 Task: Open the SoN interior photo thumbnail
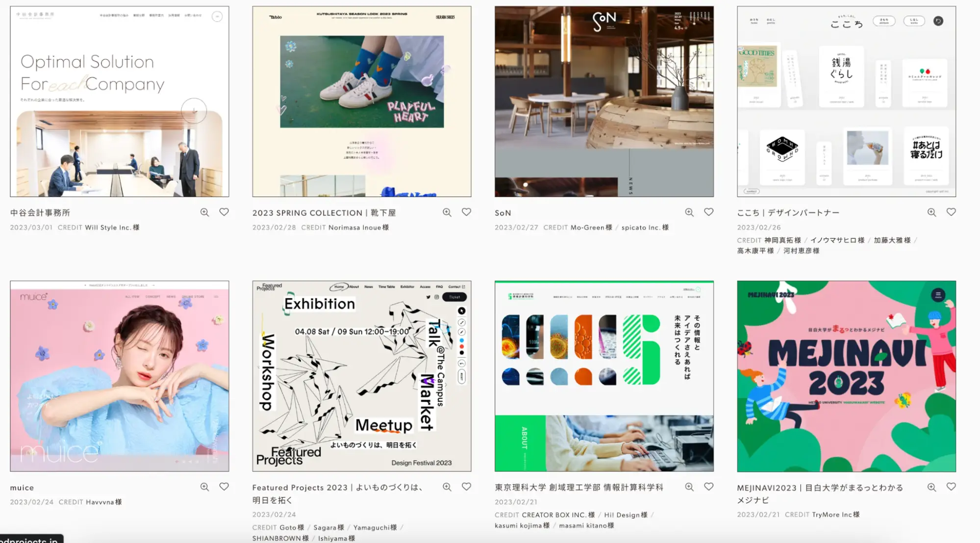pos(604,101)
